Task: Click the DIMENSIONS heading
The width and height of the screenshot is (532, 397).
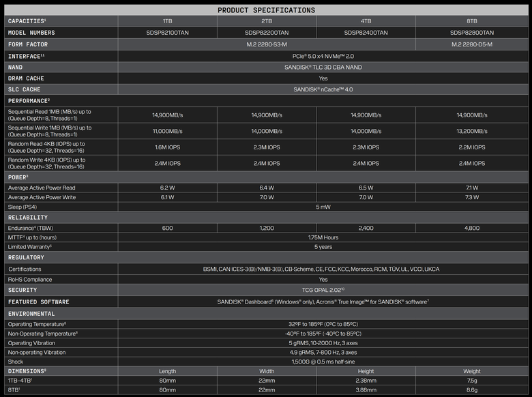Action: (27, 371)
